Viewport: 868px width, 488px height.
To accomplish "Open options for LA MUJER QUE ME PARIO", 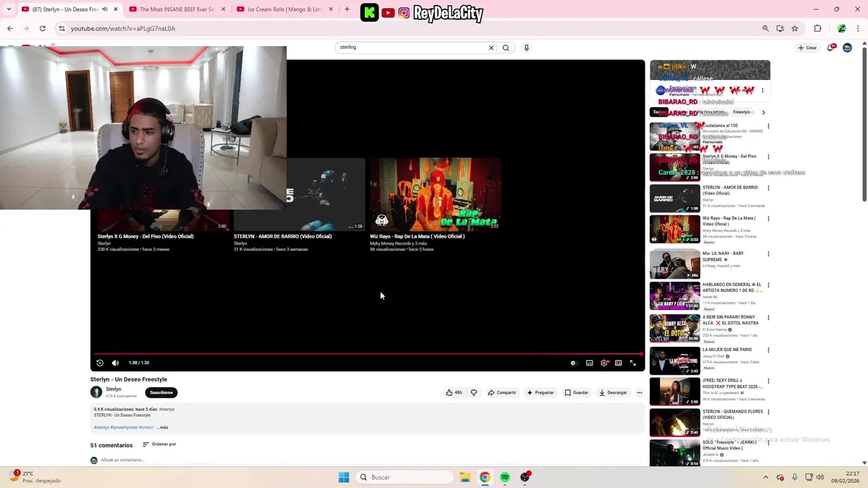I will point(768,350).
